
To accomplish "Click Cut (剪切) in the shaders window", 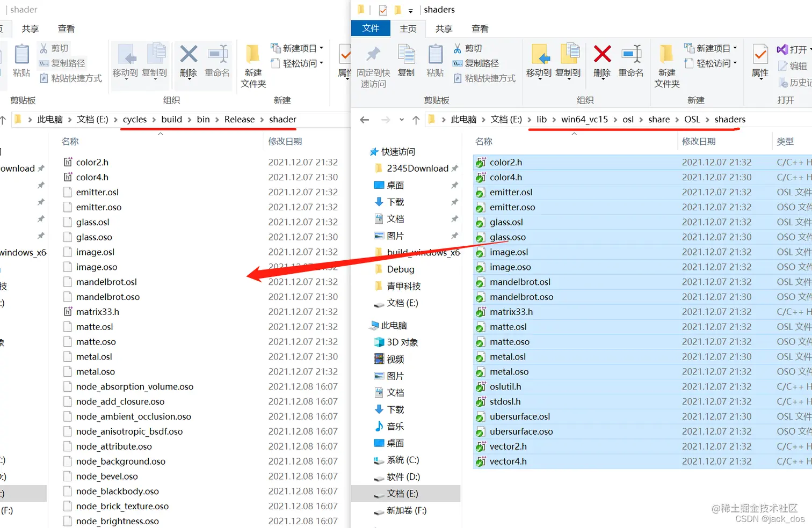I will [468, 48].
